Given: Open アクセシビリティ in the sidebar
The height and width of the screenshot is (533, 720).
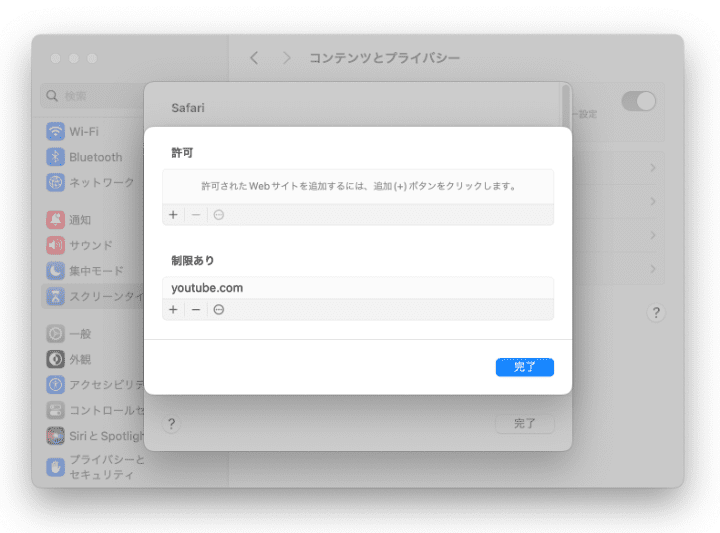Looking at the screenshot, I should pyautogui.click(x=94, y=384).
